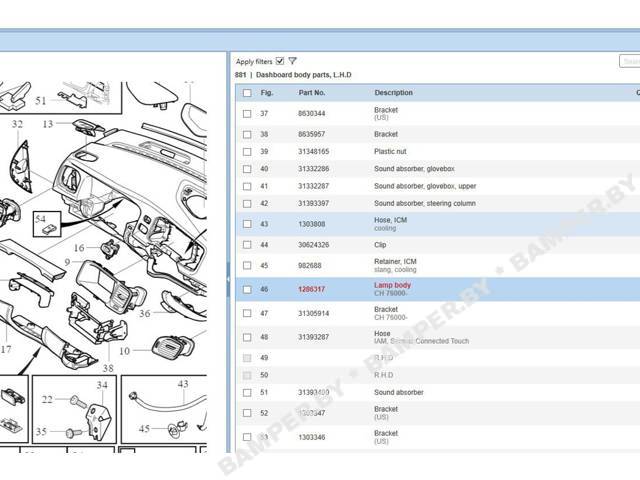Sort by the Description column header
640x480 pixels.
pos(393,93)
